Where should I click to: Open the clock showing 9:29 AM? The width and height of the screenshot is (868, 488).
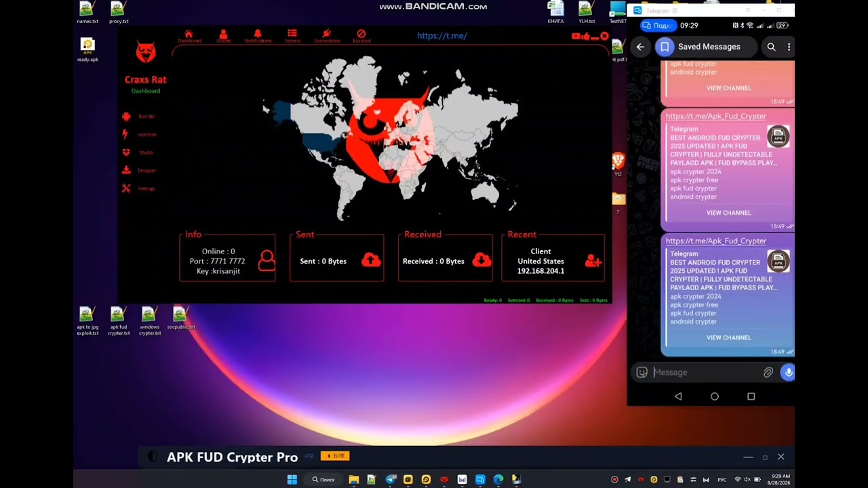point(780,479)
